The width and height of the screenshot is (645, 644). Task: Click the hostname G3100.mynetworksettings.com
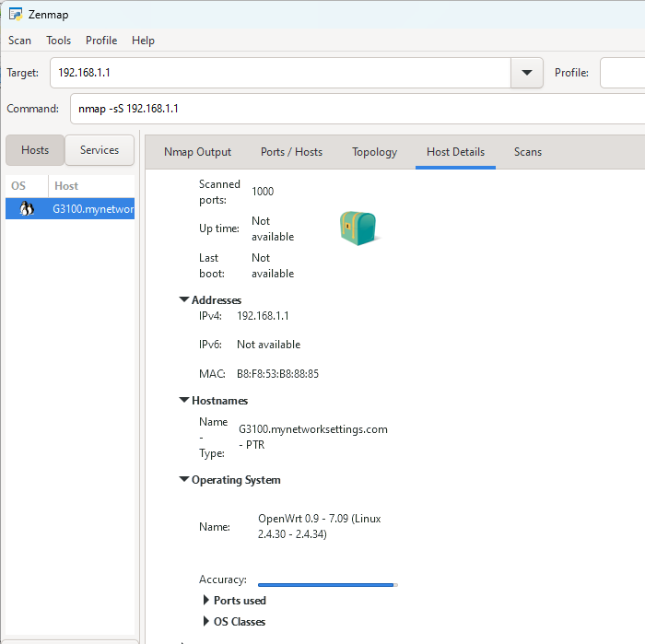click(x=313, y=429)
